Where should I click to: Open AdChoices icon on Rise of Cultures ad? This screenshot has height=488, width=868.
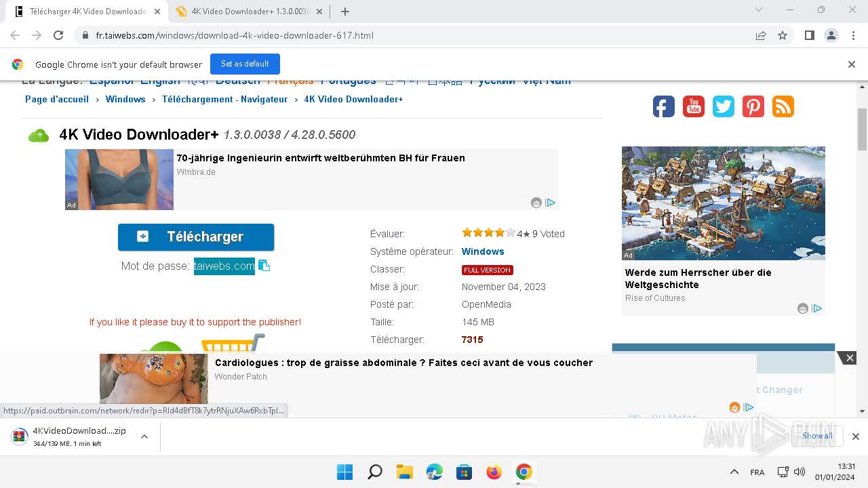coord(817,308)
